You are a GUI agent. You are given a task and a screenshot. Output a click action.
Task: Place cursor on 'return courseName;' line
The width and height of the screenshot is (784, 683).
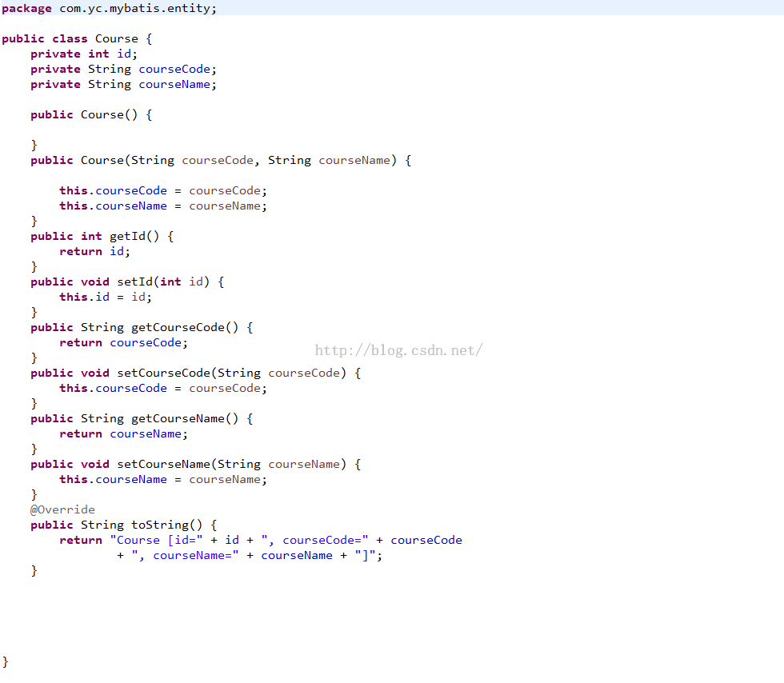tap(123, 434)
